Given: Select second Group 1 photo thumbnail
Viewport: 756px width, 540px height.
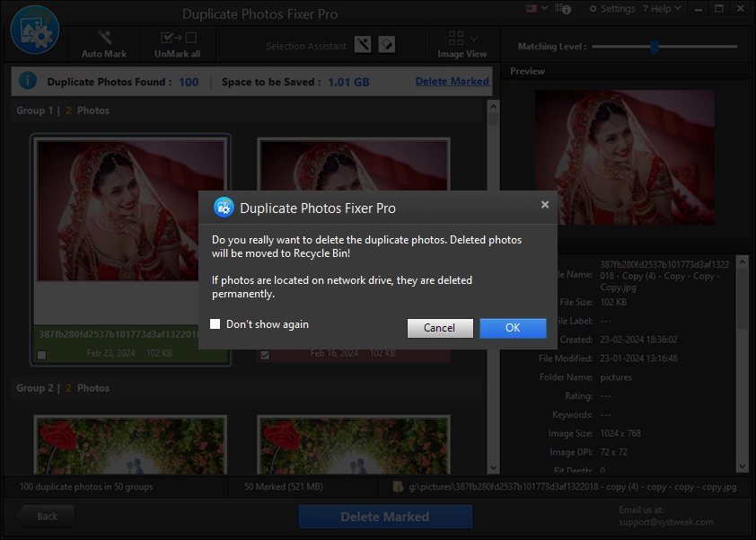Looking at the screenshot, I should click(x=354, y=165).
